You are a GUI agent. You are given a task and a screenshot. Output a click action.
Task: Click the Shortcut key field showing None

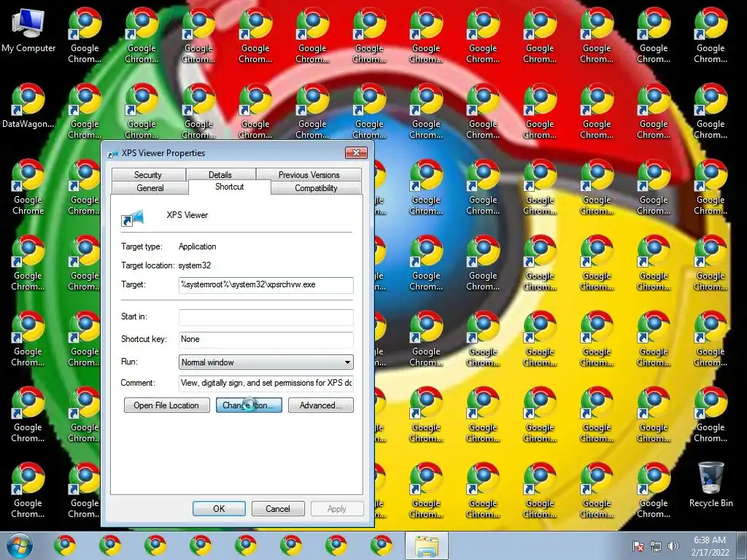[x=266, y=339]
